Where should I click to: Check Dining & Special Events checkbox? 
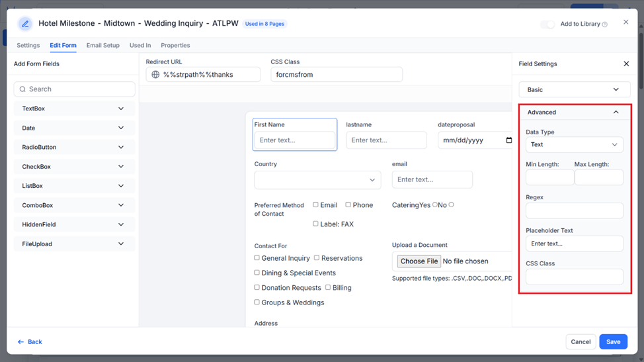click(x=257, y=273)
